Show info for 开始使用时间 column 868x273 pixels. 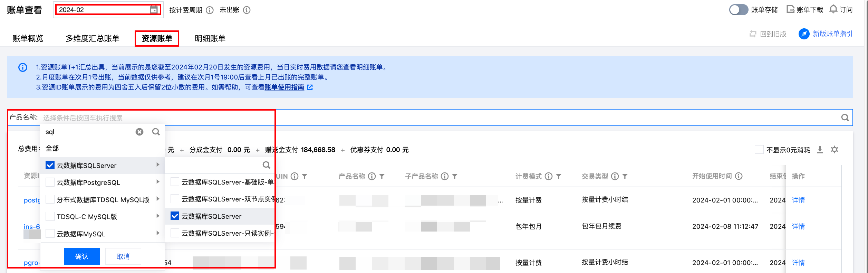click(x=739, y=176)
